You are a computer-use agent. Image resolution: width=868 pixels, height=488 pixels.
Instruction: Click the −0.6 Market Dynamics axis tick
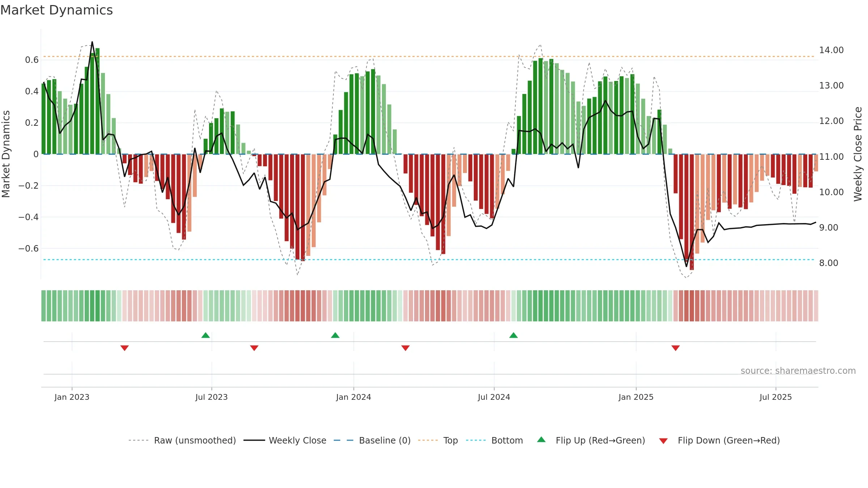point(29,248)
